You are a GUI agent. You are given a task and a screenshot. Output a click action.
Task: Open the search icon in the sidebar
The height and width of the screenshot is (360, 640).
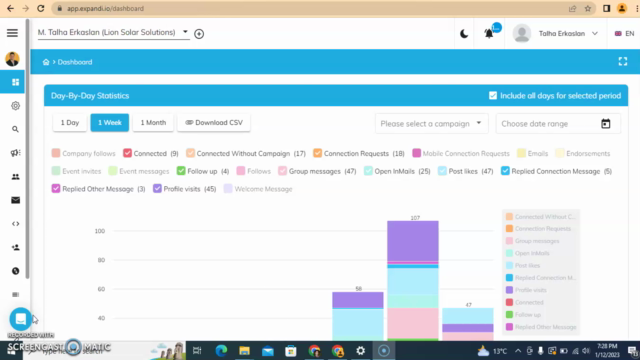(16, 129)
